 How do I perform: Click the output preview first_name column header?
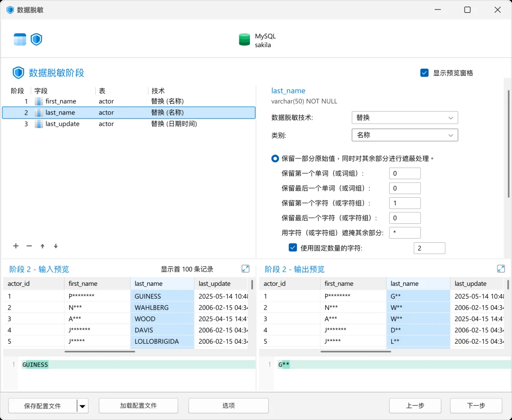(353, 283)
